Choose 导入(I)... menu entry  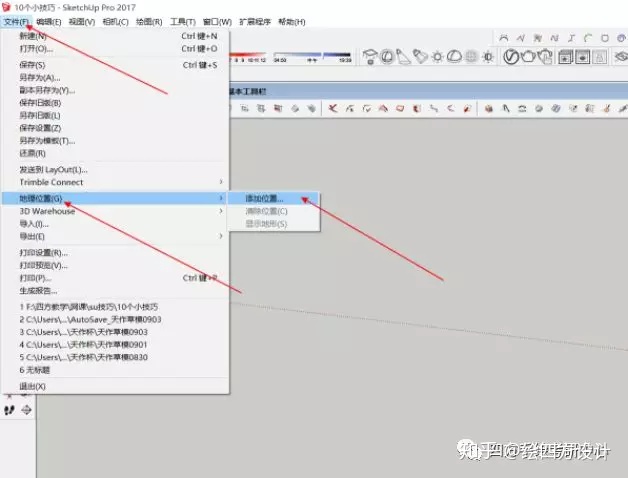(x=115, y=224)
